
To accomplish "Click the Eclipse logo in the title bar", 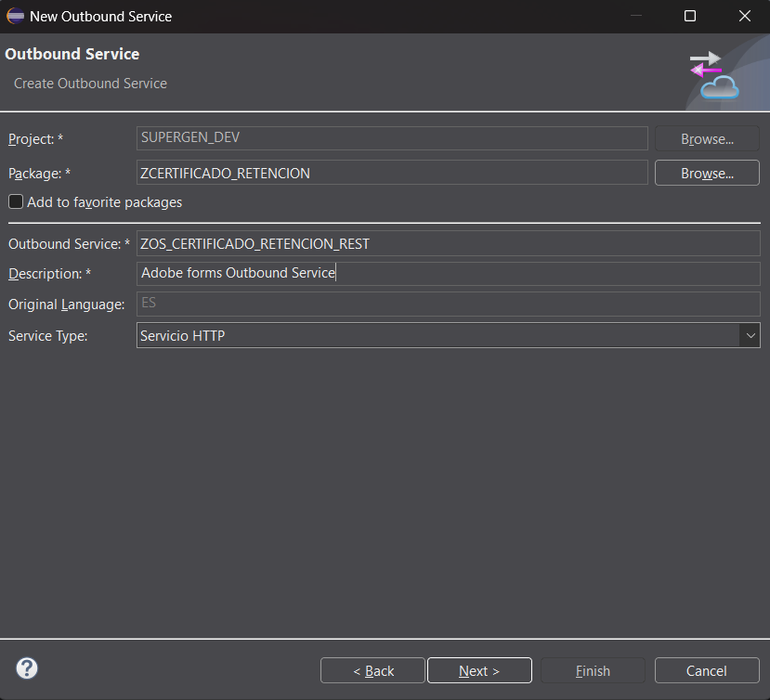I will (x=13, y=16).
